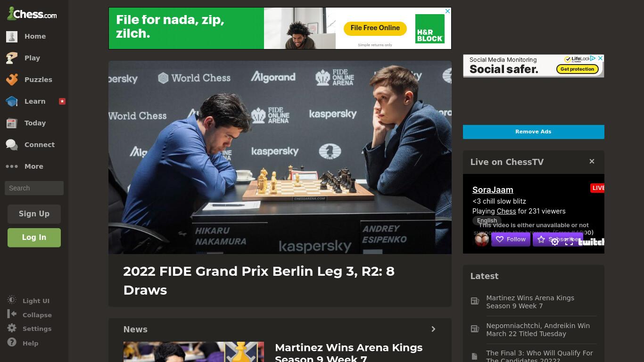Screen dimensions: 644x362
Task: Open the Connect chat bubbles icon
Action: [x=12, y=145]
